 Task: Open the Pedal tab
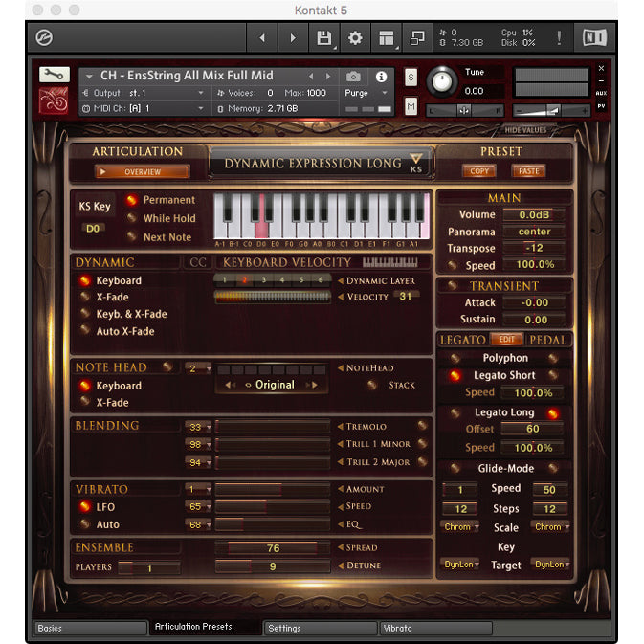[x=548, y=340]
